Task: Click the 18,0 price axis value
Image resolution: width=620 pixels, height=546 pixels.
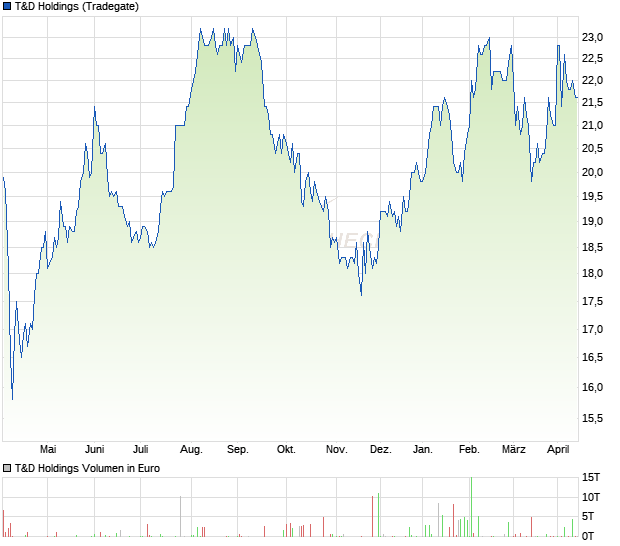Action: (592, 273)
